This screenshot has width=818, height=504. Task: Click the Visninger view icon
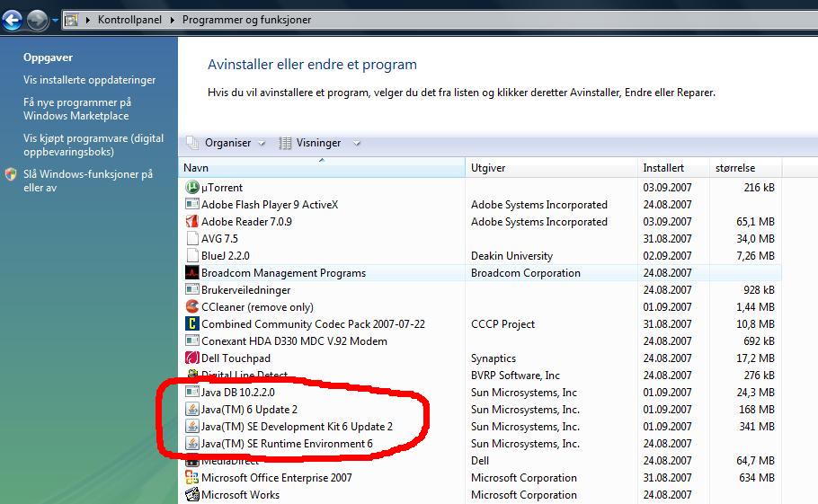tap(285, 143)
